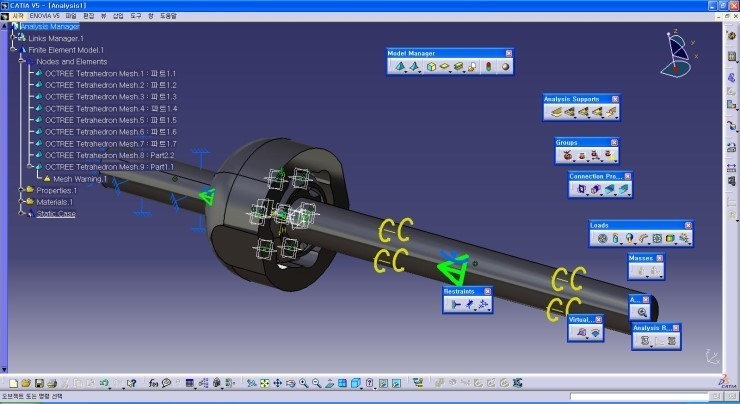The height and width of the screenshot is (404, 740).
Task: Click the 3D Property cube icon in Model Manager
Action: click(x=431, y=67)
